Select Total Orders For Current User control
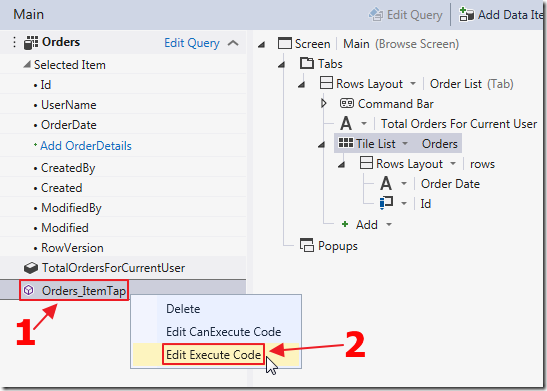Screen dimensions: 547x391 click(459, 123)
